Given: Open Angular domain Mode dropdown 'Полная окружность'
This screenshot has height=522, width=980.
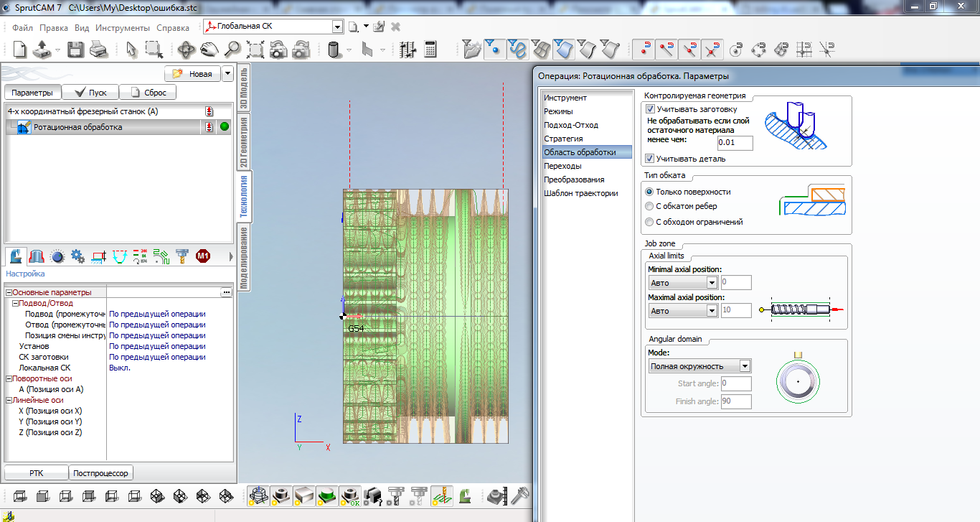Looking at the screenshot, I should click(x=745, y=366).
